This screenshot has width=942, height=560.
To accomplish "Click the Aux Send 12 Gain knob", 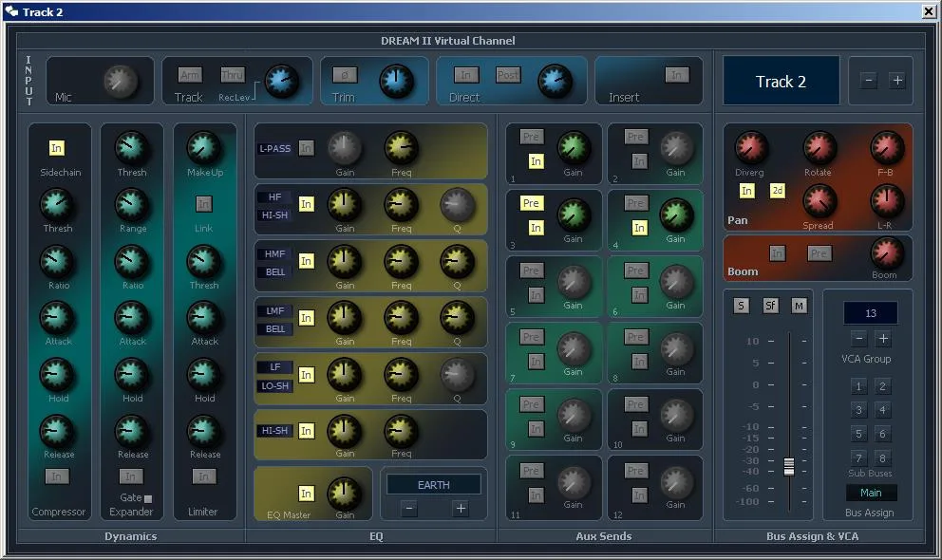I will pyautogui.click(x=676, y=482).
